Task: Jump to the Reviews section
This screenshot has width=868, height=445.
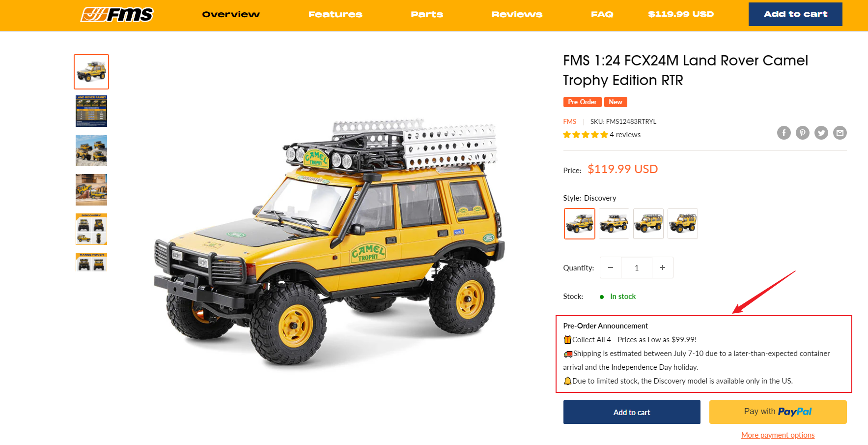Action: pos(517,14)
